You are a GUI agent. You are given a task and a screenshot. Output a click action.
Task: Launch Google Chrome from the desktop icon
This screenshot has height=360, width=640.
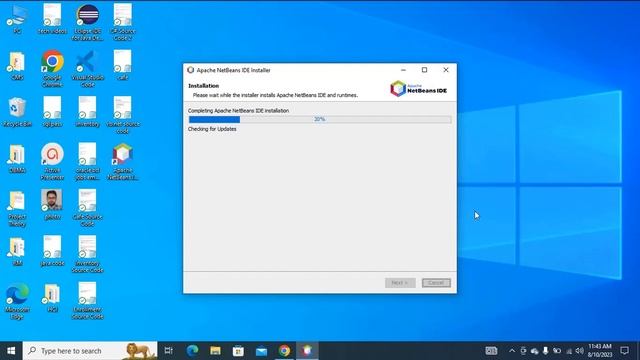tap(52, 68)
